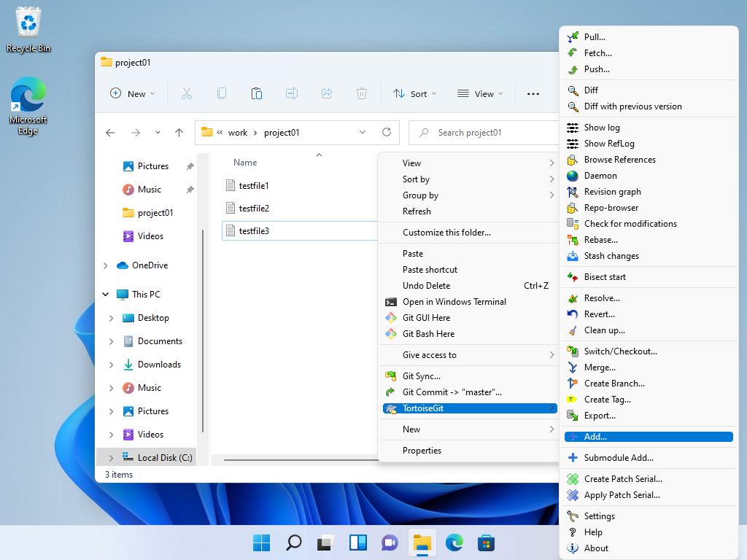Select testfile2 in the file list
The height and width of the screenshot is (560, 747).
[254, 209]
